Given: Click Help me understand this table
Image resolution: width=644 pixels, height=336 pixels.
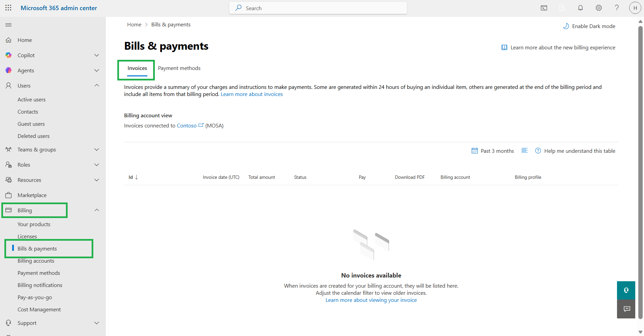Looking at the screenshot, I should (575, 151).
